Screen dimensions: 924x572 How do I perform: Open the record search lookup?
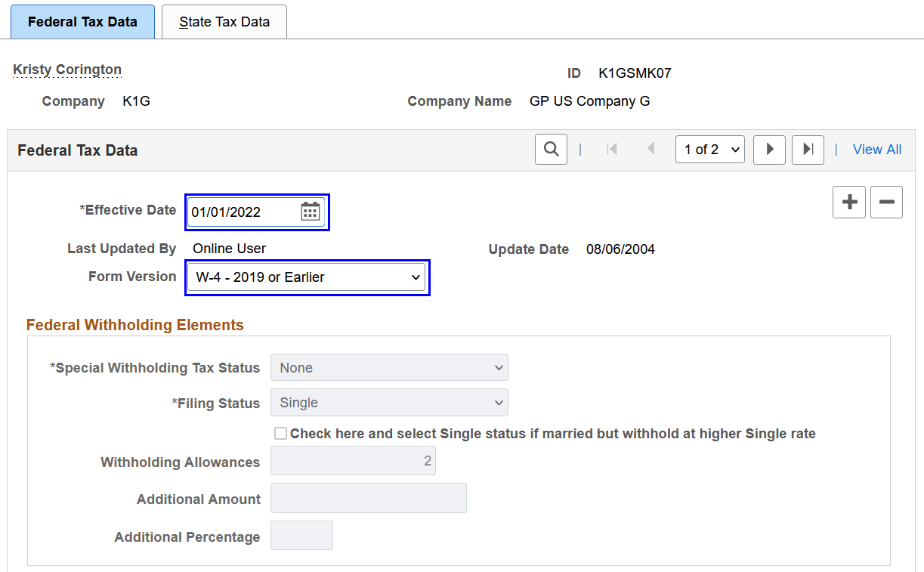(x=550, y=149)
